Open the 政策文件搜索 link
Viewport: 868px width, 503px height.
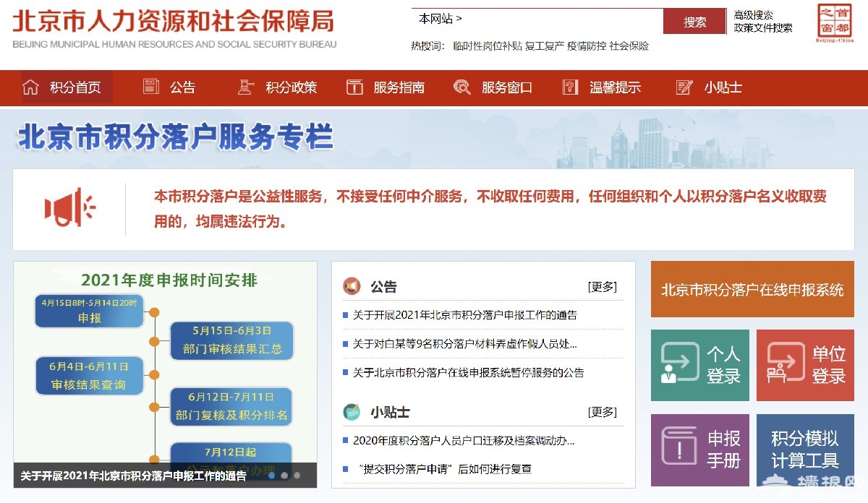[x=763, y=27]
